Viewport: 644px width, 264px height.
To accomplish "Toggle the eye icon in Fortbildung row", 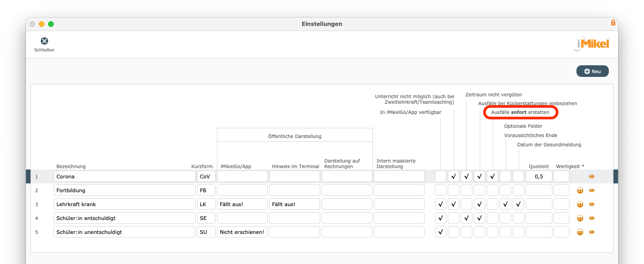I will [x=592, y=190].
